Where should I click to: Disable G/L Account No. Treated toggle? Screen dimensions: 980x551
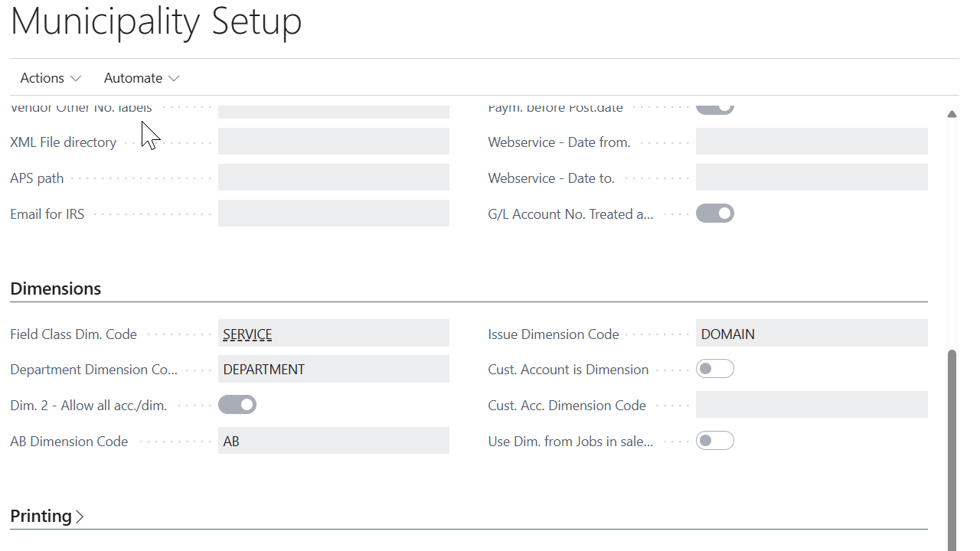pyautogui.click(x=714, y=214)
